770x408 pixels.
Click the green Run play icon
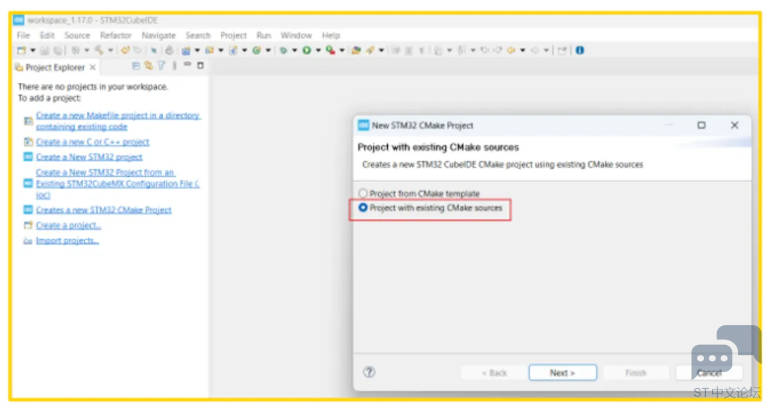coord(307,50)
